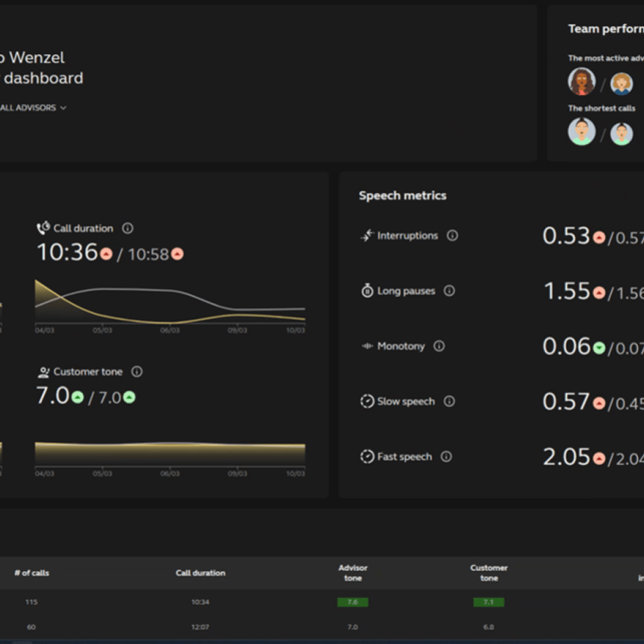644x644 pixels.
Task: Select the first most active advisor avatar
Action: point(582,82)
